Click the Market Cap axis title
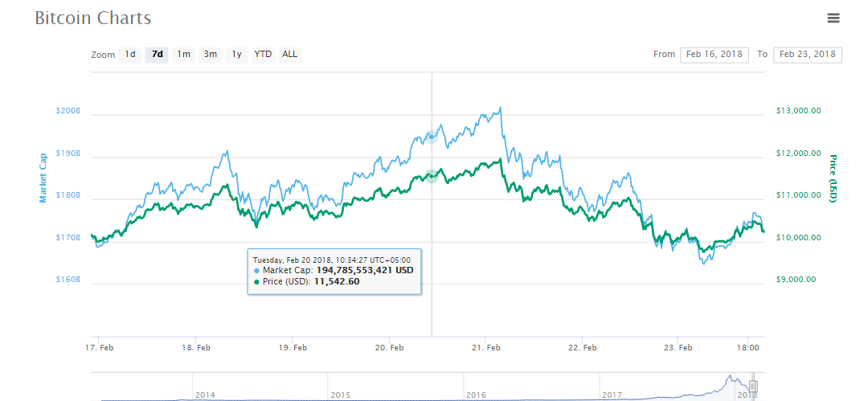 point(43,177)
